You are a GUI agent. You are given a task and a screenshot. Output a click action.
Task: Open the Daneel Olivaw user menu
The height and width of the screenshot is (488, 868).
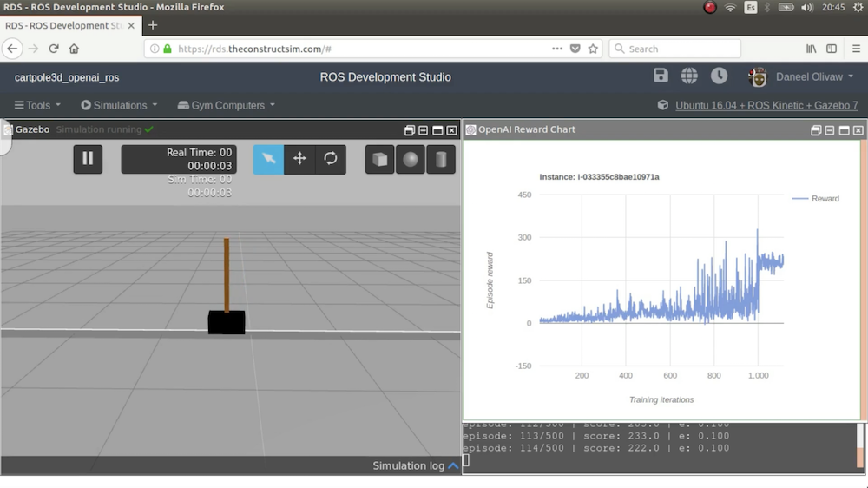[814, 77]
